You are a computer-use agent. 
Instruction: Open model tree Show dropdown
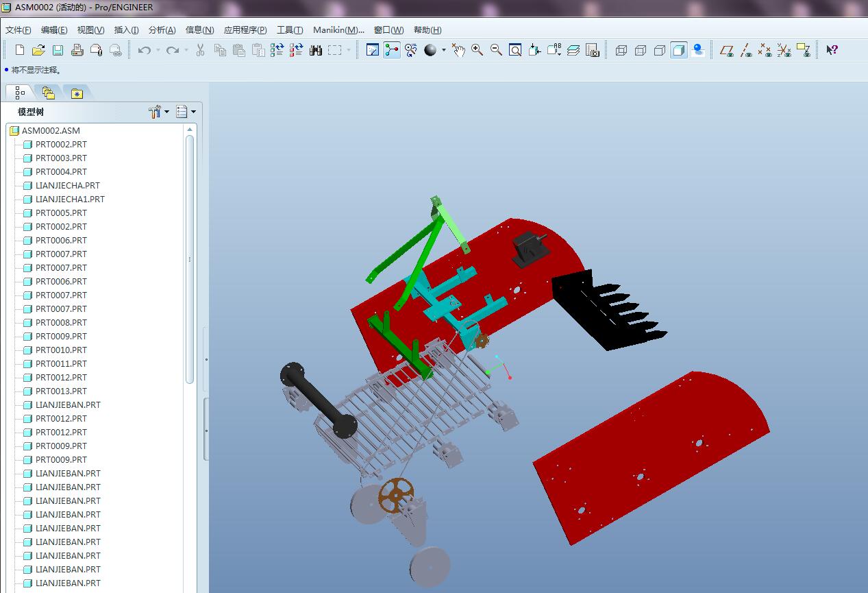click(186, 112)
